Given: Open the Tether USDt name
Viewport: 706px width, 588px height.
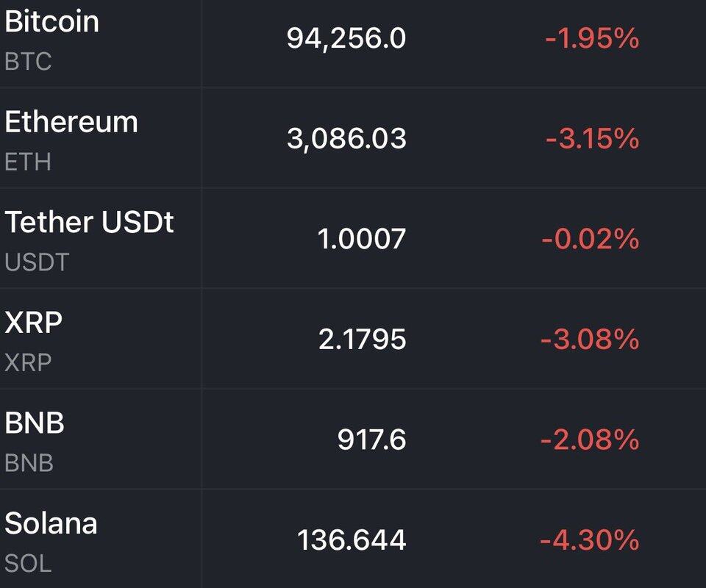Looking at the screenshot, I should 89,221.
